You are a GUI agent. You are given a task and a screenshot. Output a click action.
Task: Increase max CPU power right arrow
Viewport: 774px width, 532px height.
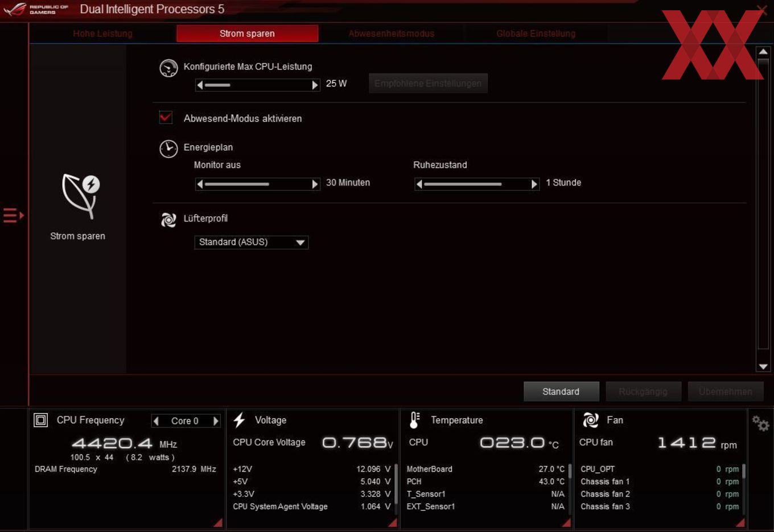pyautogui.click(x=315, y=85)
